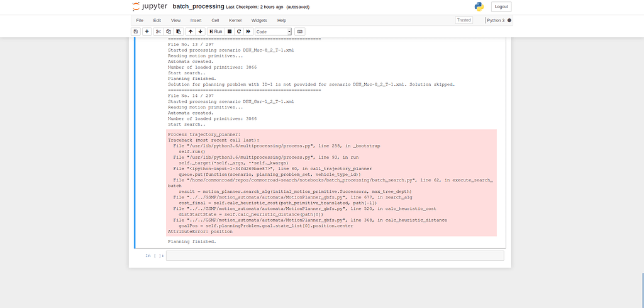Toggle the Trusted notebook indicator
Screen dimensions: 644x308
coord(464,20)
